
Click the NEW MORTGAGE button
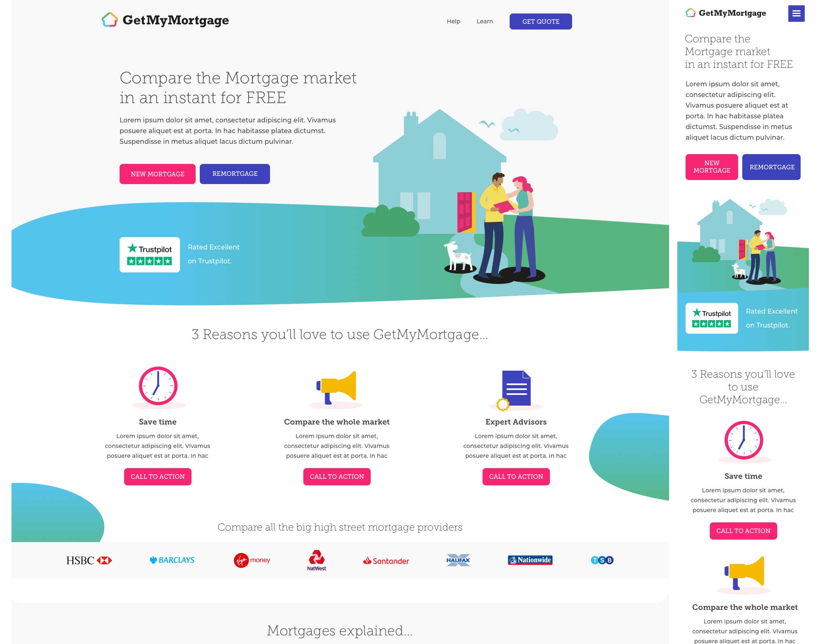pos(158,173)
